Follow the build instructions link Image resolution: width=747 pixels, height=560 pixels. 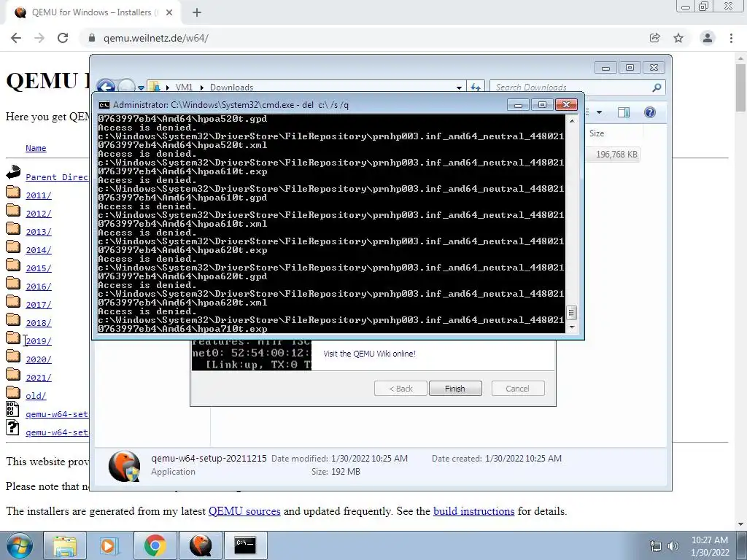click(x=473, y=511)
